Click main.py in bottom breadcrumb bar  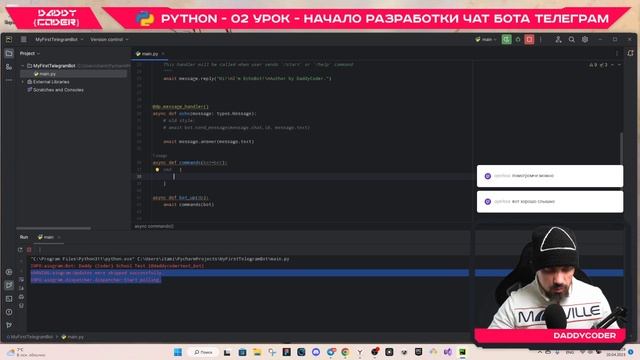click(73, 337)
